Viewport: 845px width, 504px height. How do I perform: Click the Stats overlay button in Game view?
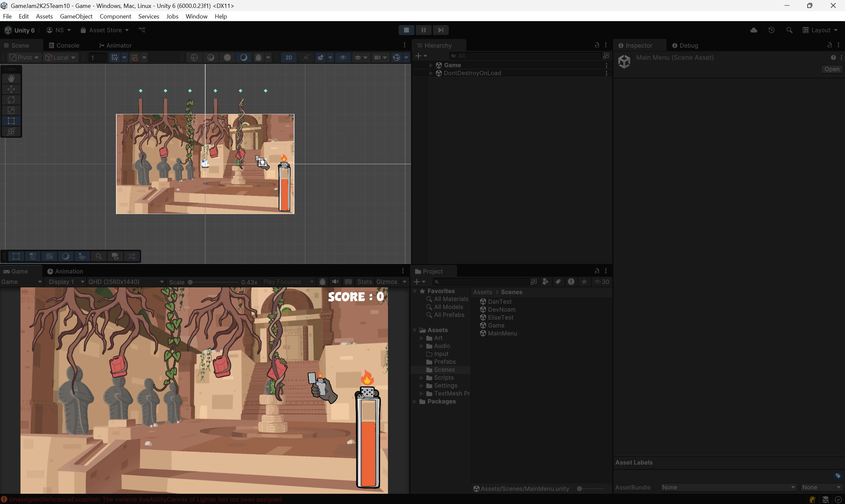[x=364, y=281]
